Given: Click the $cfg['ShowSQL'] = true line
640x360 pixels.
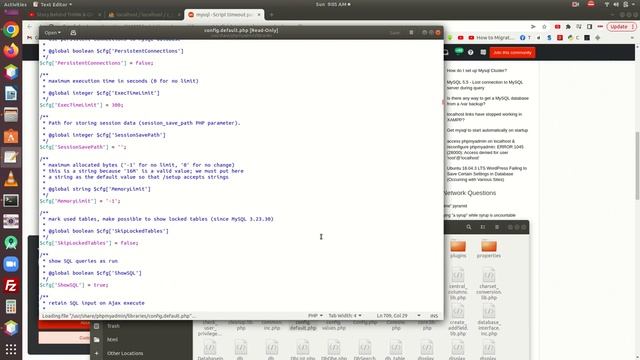Looking at the screenshot, I should (74, 285).
